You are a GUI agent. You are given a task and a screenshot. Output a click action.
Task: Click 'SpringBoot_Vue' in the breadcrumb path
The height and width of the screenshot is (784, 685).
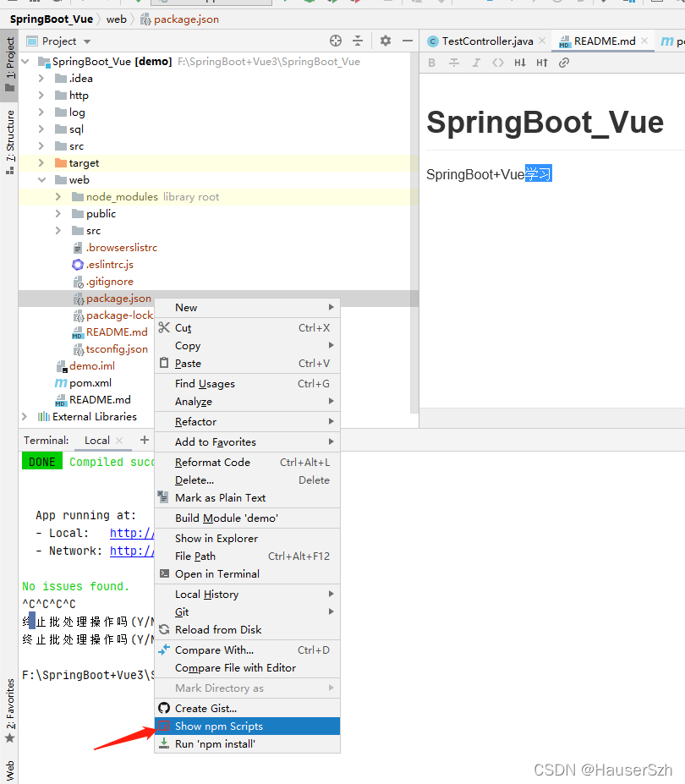click(52, 19)
